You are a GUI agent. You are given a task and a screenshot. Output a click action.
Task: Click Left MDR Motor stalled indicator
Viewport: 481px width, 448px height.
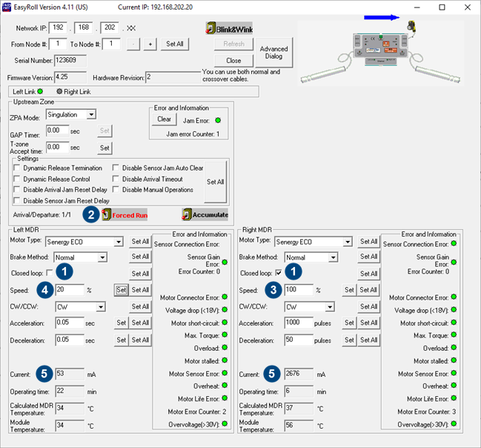tap(225, 360)
